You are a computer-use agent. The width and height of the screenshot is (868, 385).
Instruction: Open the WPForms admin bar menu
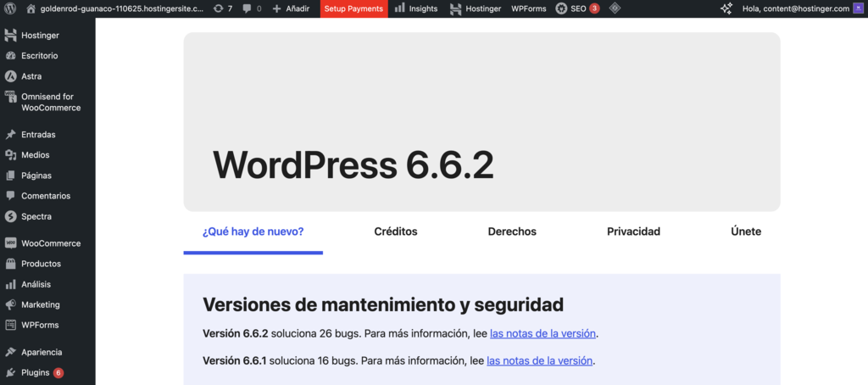click(x=528, y=8)
